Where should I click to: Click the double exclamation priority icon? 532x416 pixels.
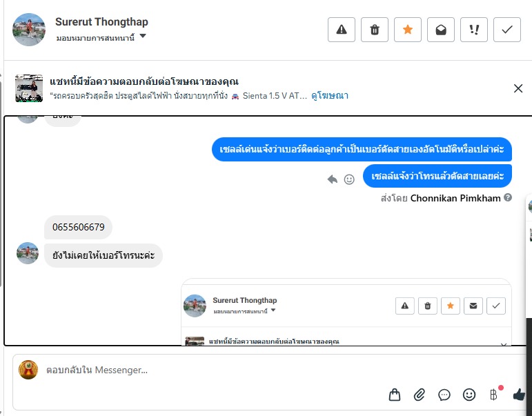click(473, 30)
